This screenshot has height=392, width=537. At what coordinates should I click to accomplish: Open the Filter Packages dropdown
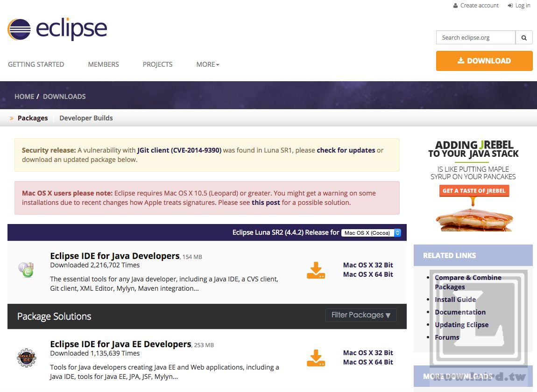(360, 315)
